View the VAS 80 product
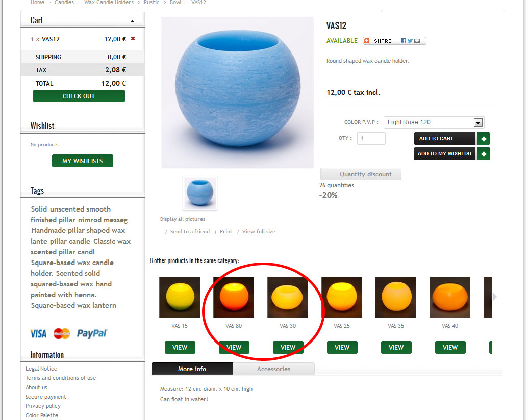Viewport: 529px width, 420px height. click(234, 347)
